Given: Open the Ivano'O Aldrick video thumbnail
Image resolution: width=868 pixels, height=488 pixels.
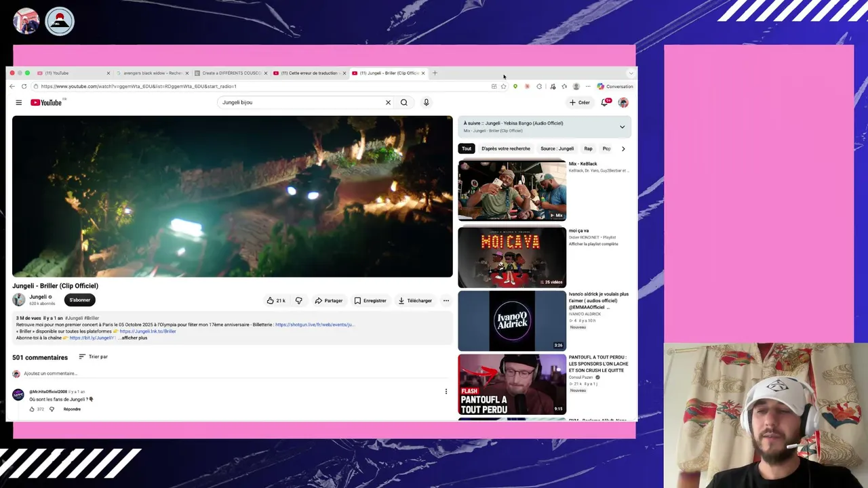Looking at the screenshot, I should [x=512, y=321].
